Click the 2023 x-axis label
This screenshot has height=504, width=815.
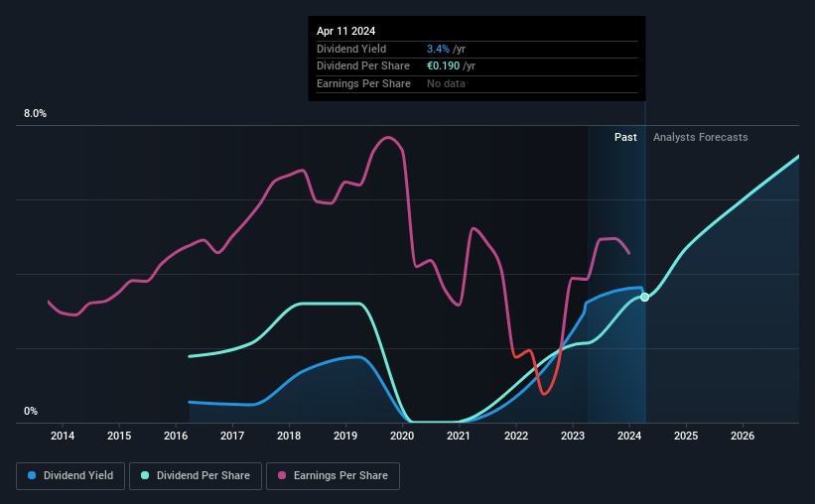(x=573, y=436)
